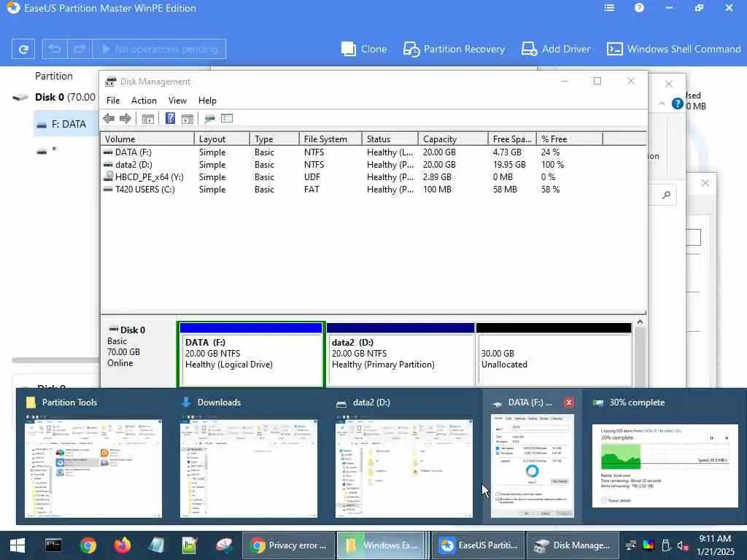Click scroll up arrow in disk map scrollbar

[x=640, y=322]
